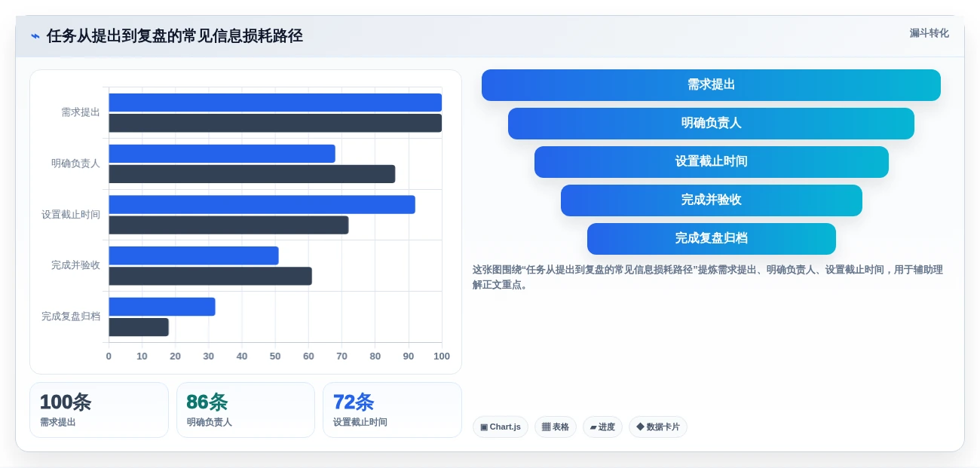Click the dark bar for 设置截止时间
This screenshot has width=980, height=468.
(x=228, y=225)
